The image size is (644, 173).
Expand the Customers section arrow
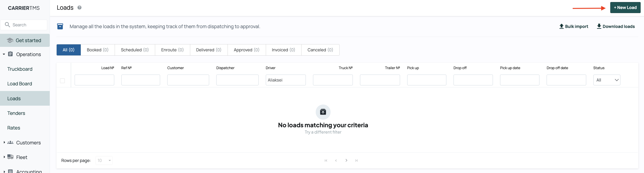coord(4,142)
